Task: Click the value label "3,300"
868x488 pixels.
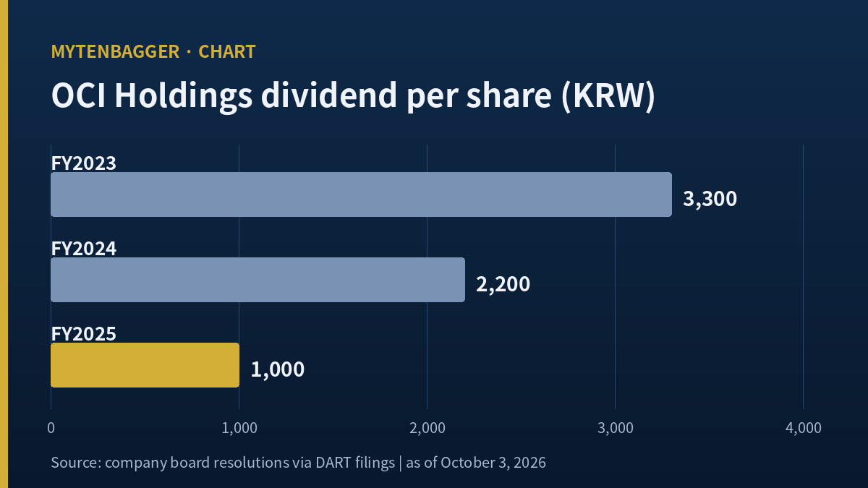Action: point(710,200)
